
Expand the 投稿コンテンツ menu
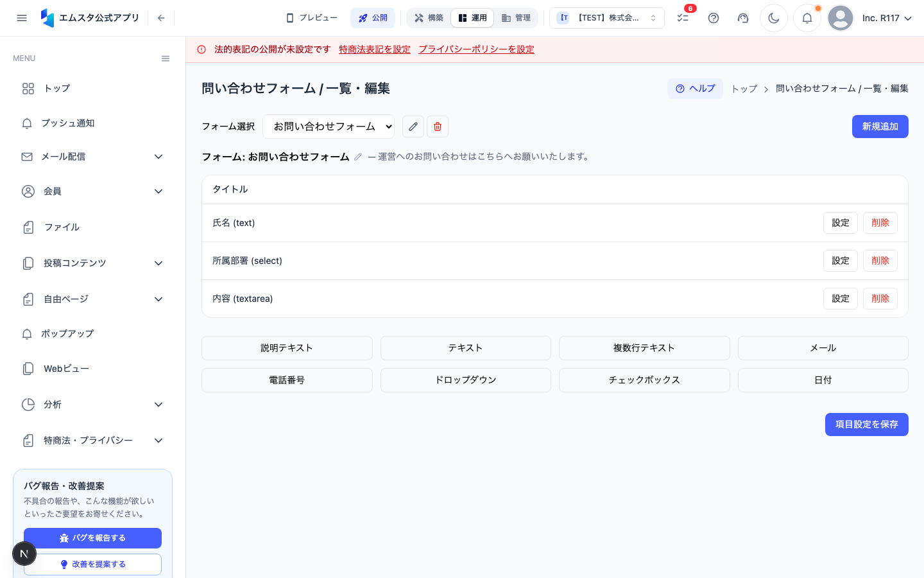[93, 263]
